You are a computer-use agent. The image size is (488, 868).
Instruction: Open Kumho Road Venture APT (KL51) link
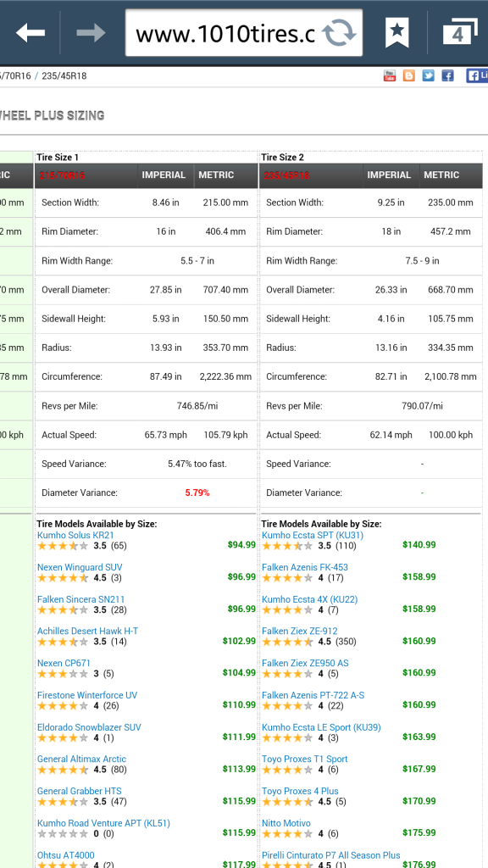(x=103, y=823)
